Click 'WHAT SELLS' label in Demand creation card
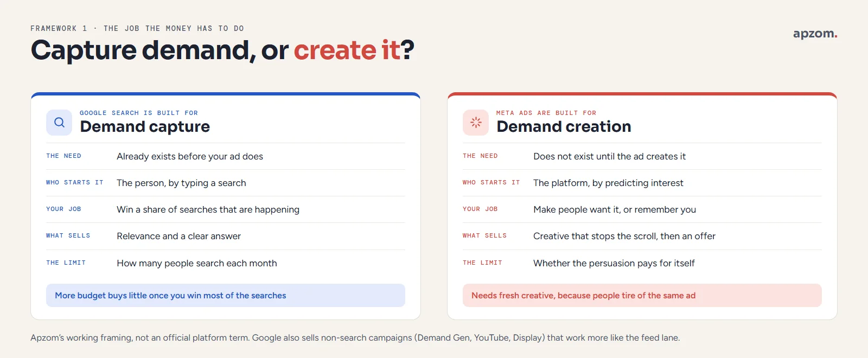 (485, 235)
